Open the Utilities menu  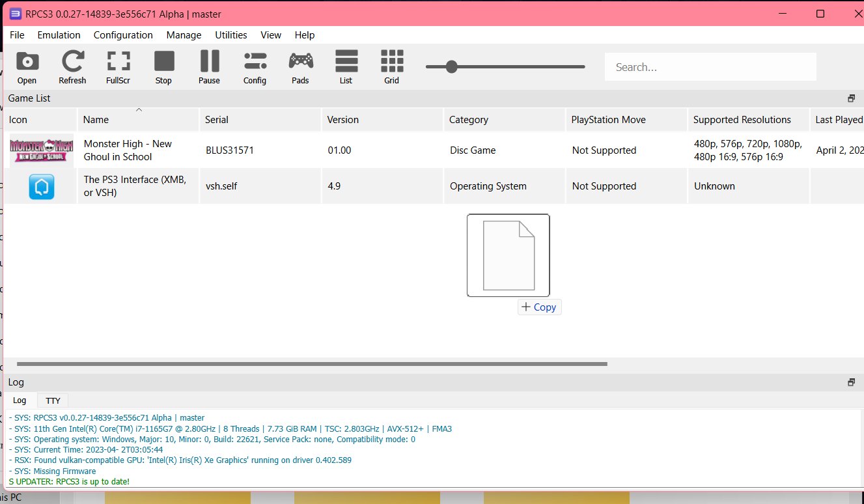(x=231, y=35)
